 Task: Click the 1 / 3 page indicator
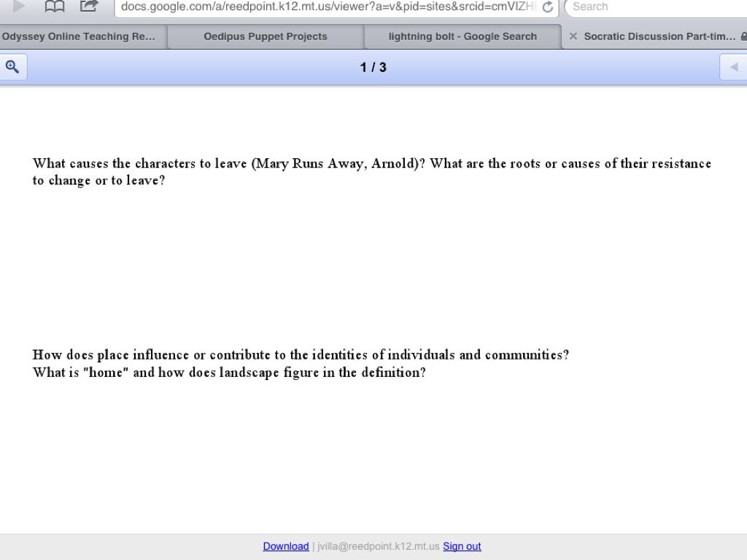click(x=373, y=68)
